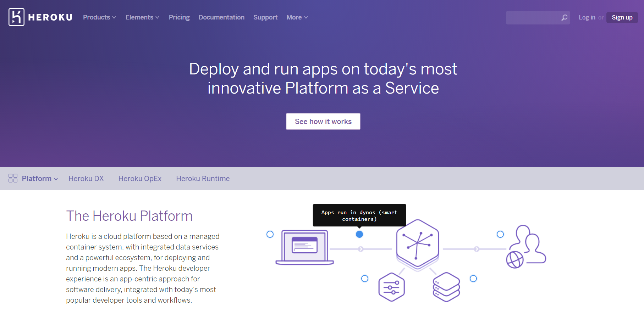Open the Documentation page
This screenshot has height=314, width=644.
point(221,17)
